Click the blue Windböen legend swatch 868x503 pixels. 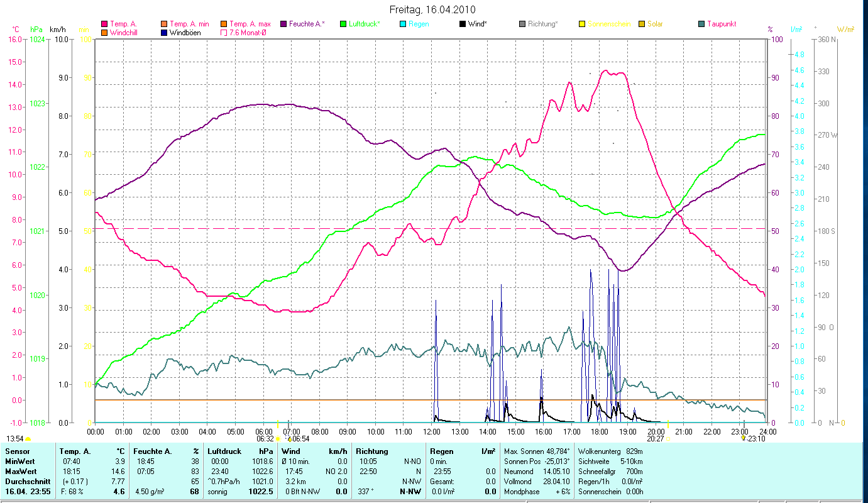165,32
